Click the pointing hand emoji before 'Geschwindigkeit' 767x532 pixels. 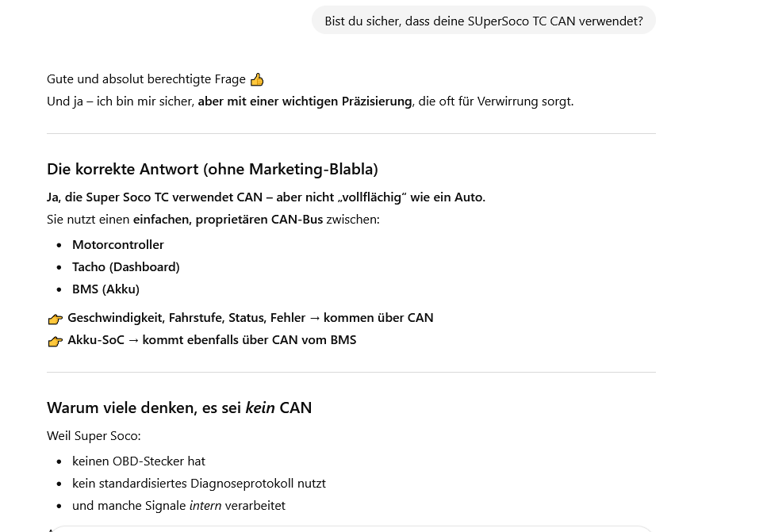coord(56,319)
